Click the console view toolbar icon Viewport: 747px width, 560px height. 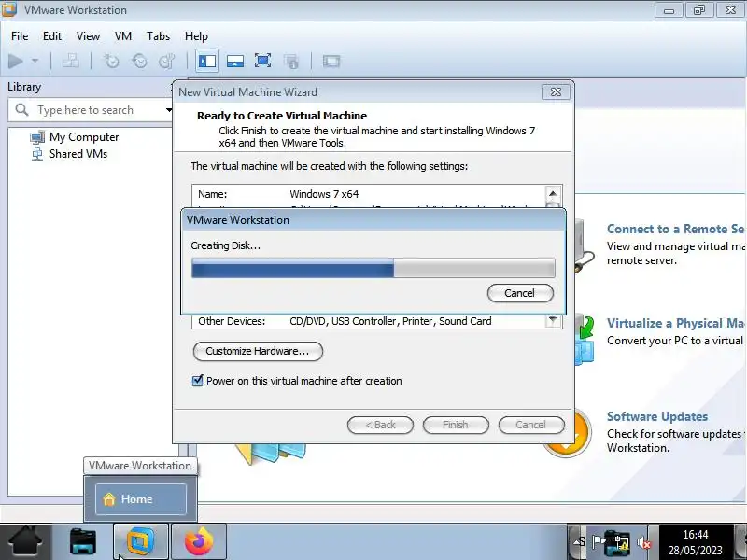point(331,61)
